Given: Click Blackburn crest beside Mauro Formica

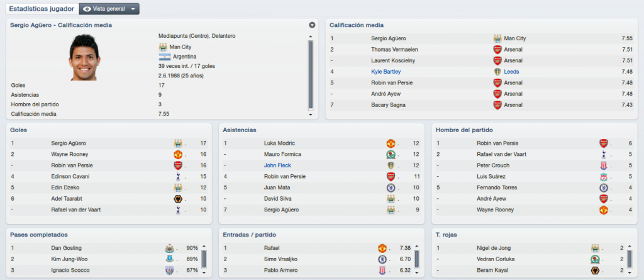Looking at the screenshot, I should tap(390, 155).
